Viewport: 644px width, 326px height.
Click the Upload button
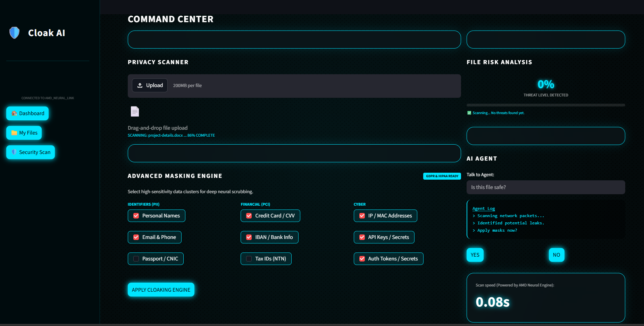click(x=150, y=85)
